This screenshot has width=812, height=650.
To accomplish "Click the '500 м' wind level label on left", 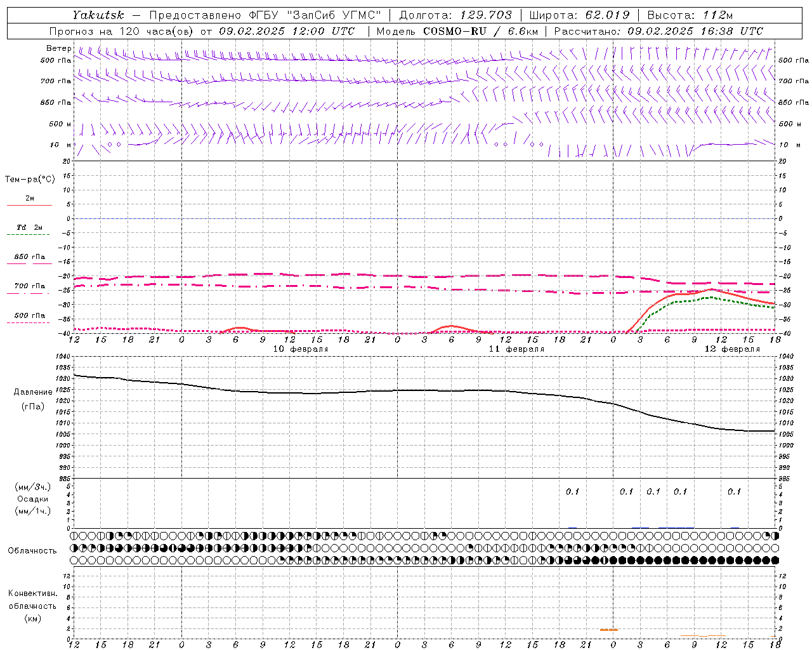I will click(x=60, y=124).
